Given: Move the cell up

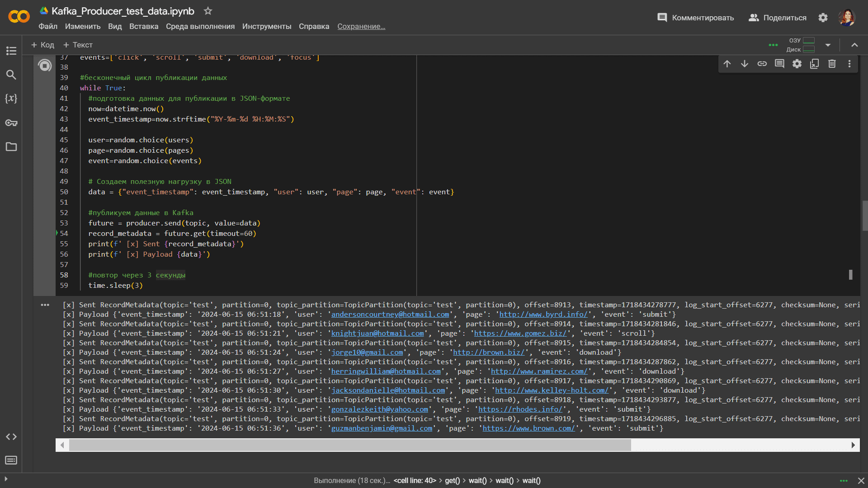Looking at the screenshot, I should 727,64.
